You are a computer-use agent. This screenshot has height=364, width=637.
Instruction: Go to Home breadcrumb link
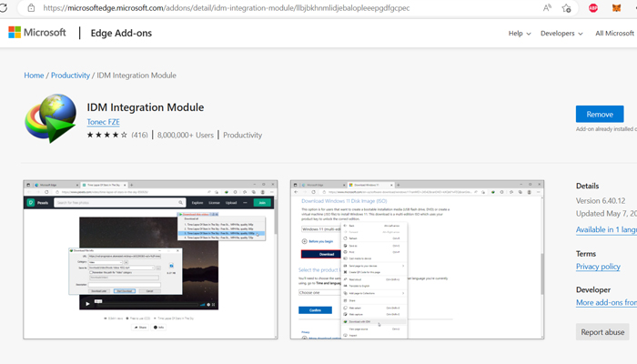tap(34, 76)
